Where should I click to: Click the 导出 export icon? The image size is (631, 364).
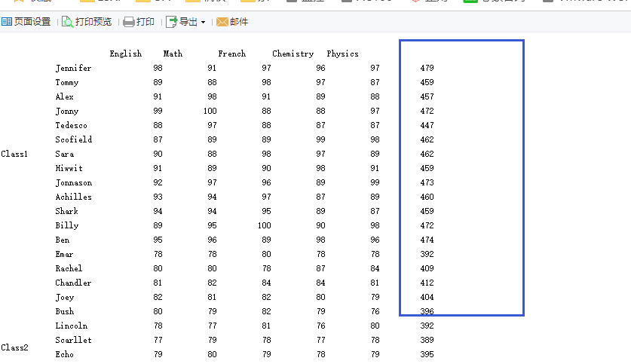click(171, 22)
